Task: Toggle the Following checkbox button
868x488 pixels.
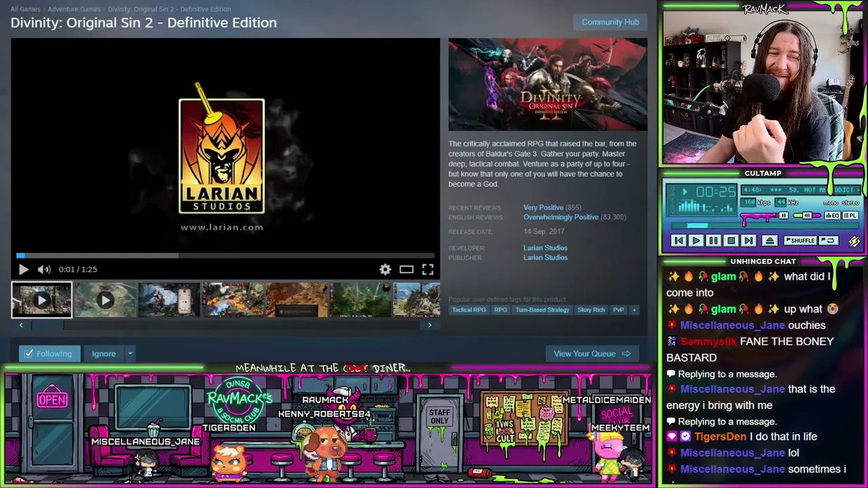Action: point(49,354)
